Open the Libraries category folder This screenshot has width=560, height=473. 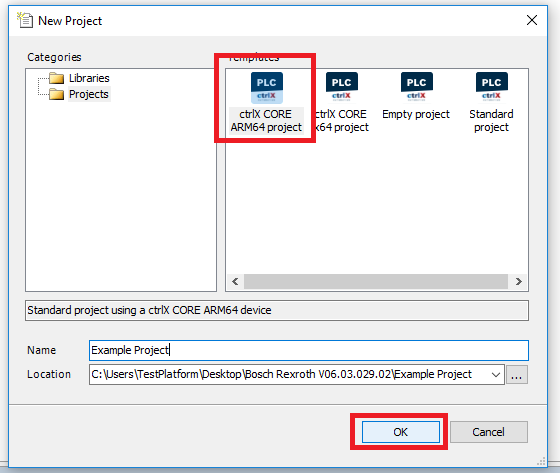point(79,78)
